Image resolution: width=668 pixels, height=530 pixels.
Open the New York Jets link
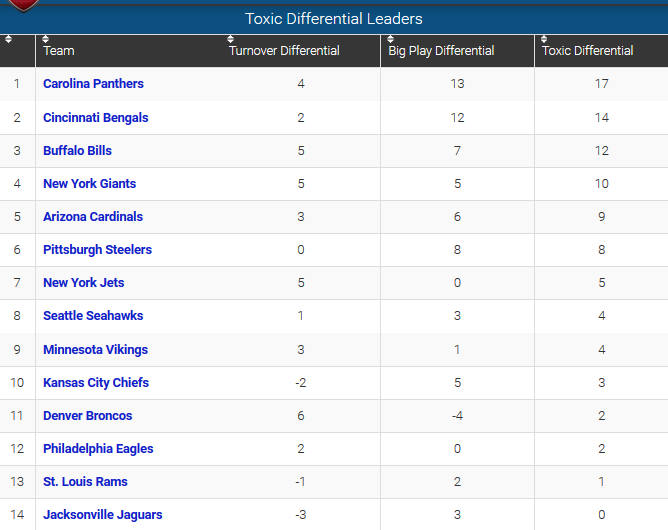click(84, 282)
